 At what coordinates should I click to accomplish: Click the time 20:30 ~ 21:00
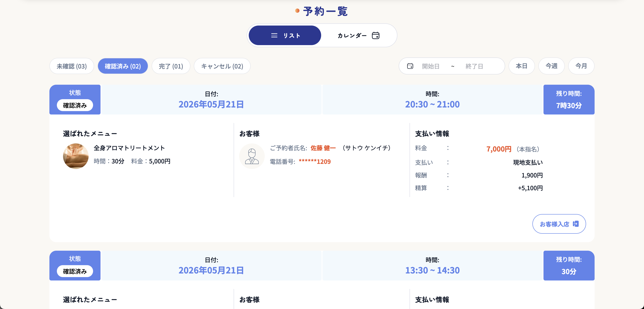[x=432, y=104]
